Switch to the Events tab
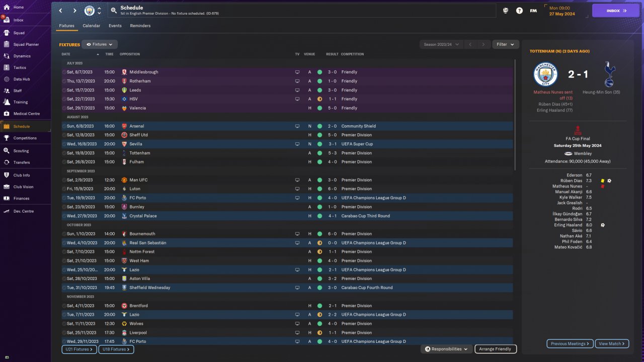The width and height of the screenshot is (644, 362). pos(115,26)
